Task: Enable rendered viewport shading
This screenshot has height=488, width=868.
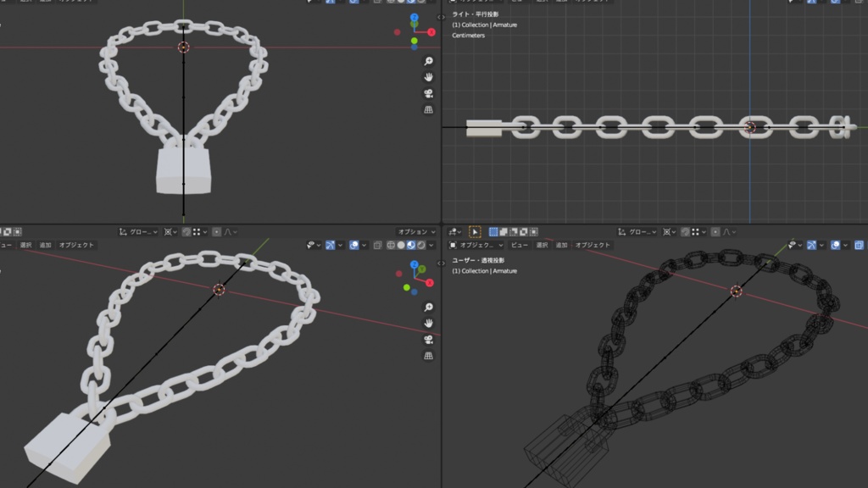Action: coord(421,245)
